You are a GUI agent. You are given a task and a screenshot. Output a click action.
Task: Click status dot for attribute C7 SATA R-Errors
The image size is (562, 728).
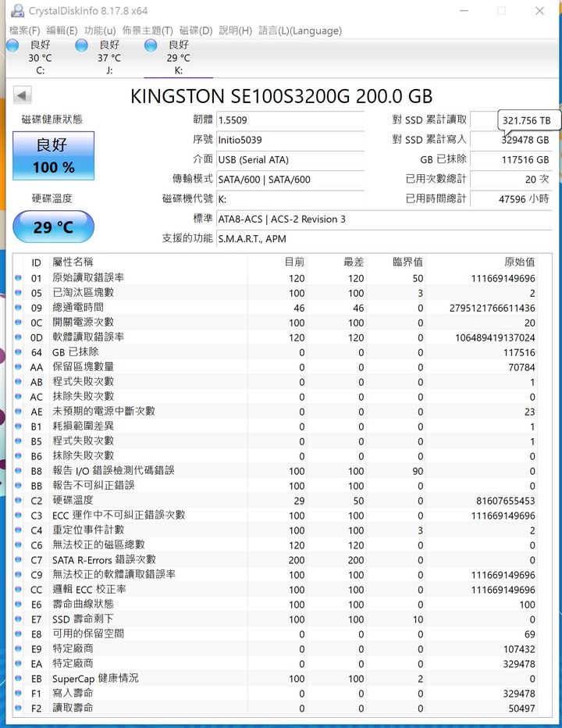tap(18, 559)
